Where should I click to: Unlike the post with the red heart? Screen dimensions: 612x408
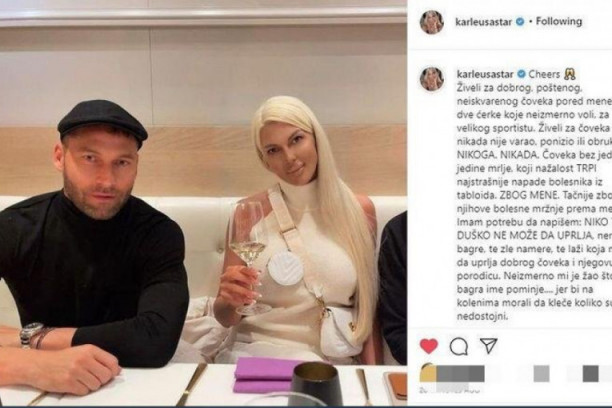(x=429, y=346)
